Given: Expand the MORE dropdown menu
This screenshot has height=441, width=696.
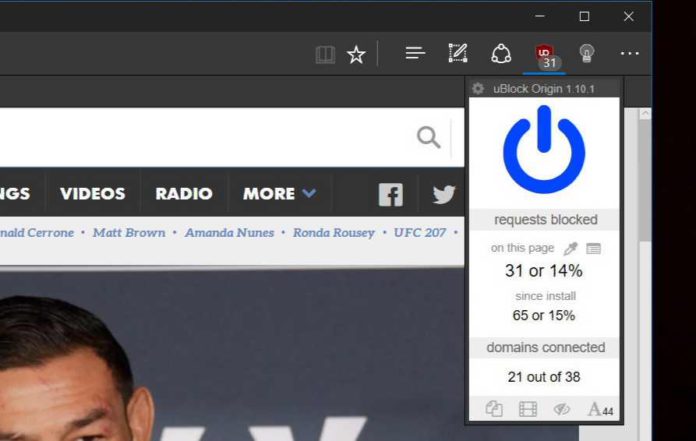Looking at the screenshot, I should tap(280, 193).
